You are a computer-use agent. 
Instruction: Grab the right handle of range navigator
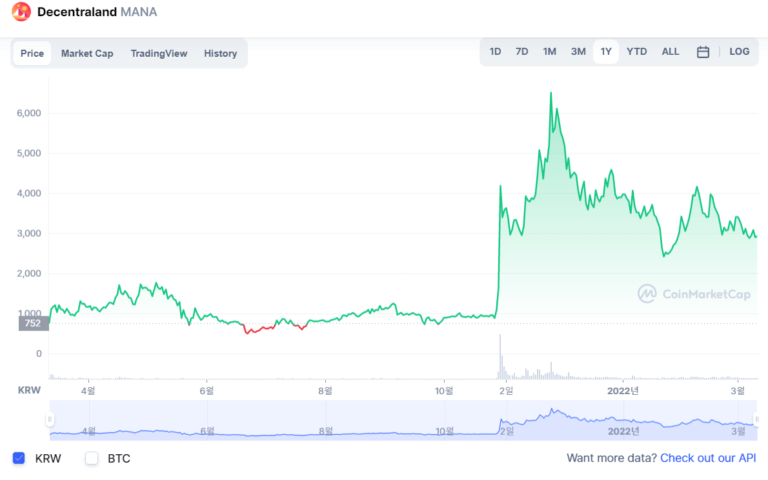(757, 419)
